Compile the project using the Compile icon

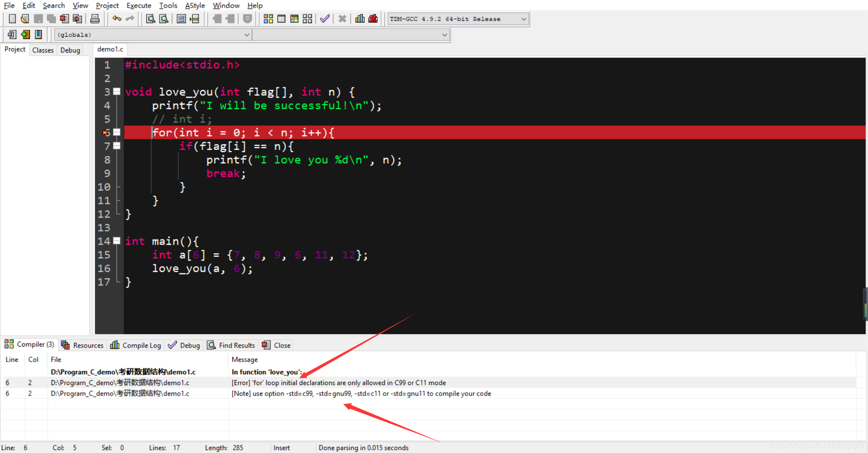tap(268, 19)
